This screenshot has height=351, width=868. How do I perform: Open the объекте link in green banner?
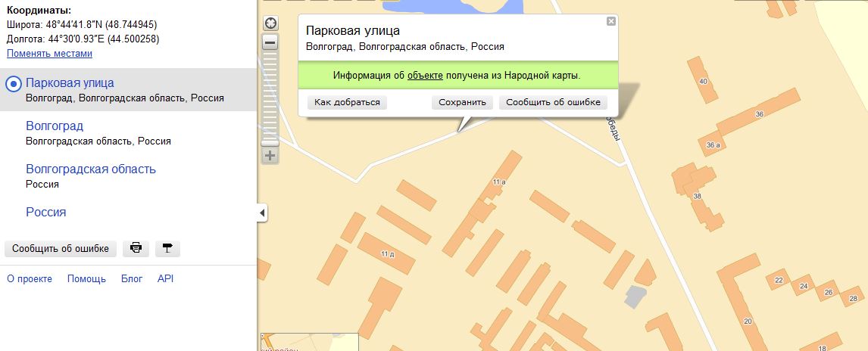425,76
